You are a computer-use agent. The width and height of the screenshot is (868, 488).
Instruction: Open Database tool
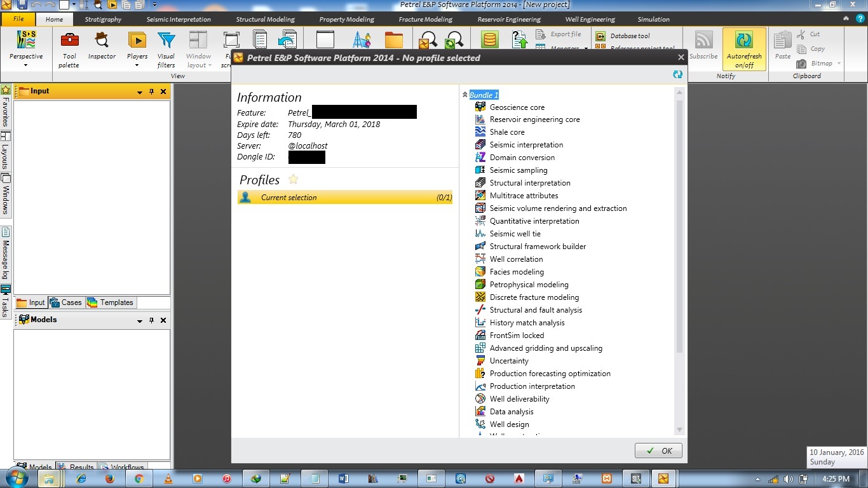pos(623,36)
